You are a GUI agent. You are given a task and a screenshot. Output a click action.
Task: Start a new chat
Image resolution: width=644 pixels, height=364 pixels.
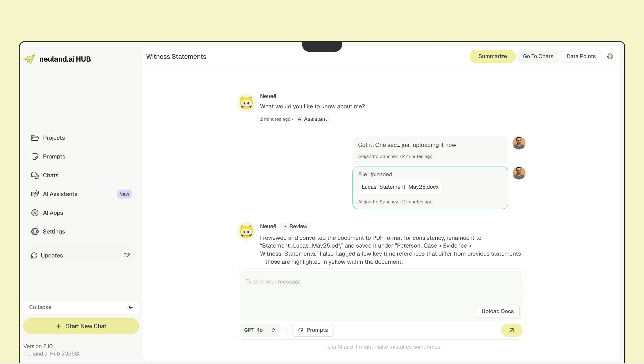81,326
